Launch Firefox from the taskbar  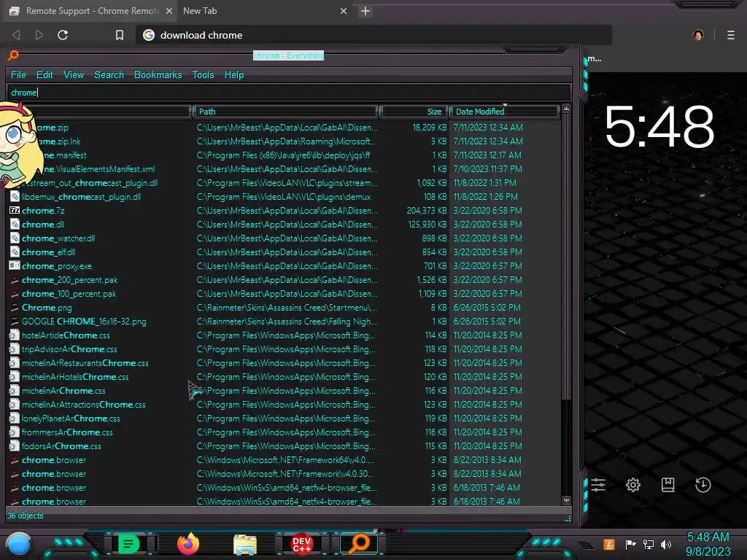click(x=188, y=544)
